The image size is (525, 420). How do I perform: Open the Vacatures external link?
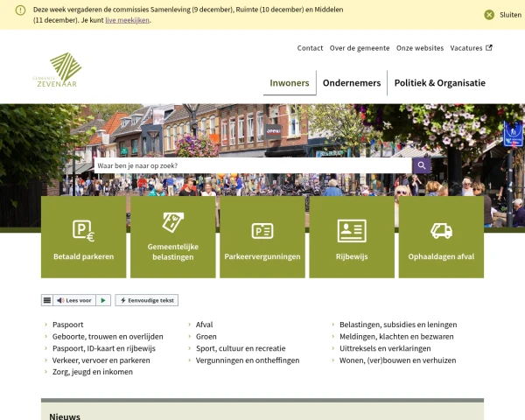[x=471, y=48]
